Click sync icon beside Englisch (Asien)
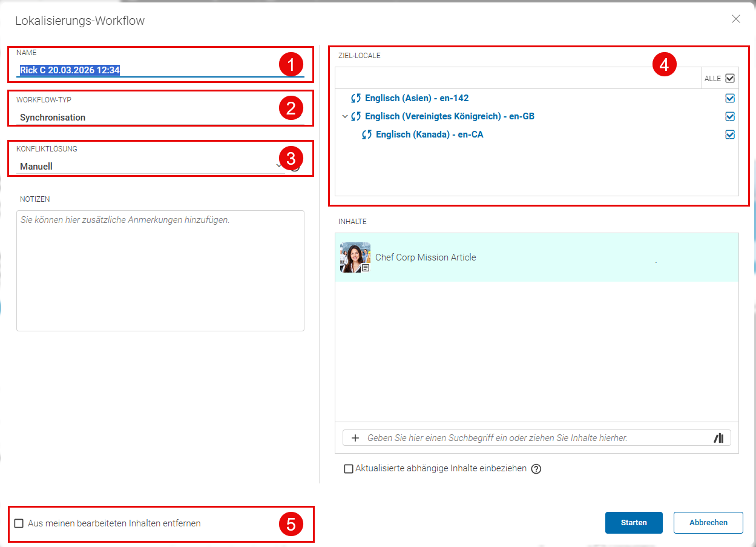756x547 pixels. point(356,98)
